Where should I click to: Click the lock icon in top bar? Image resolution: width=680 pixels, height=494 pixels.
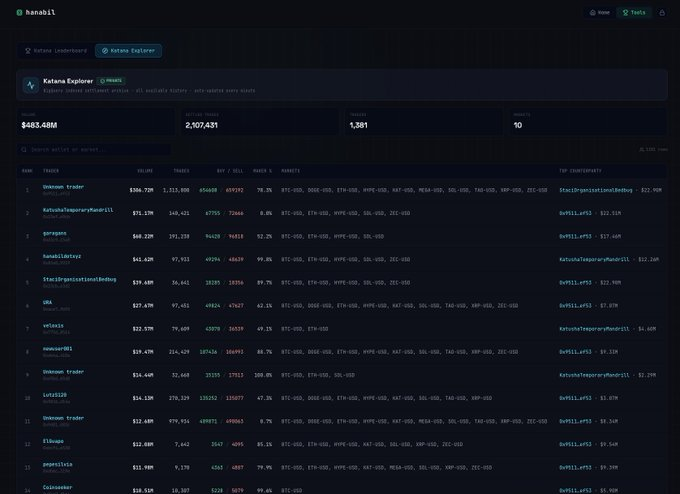tap(662, 13)
